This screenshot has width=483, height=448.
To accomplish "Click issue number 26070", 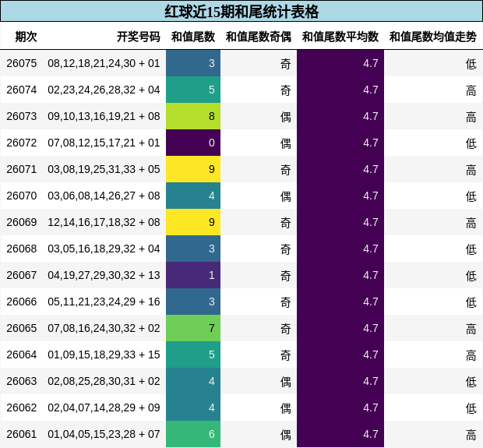I will 22,196.
